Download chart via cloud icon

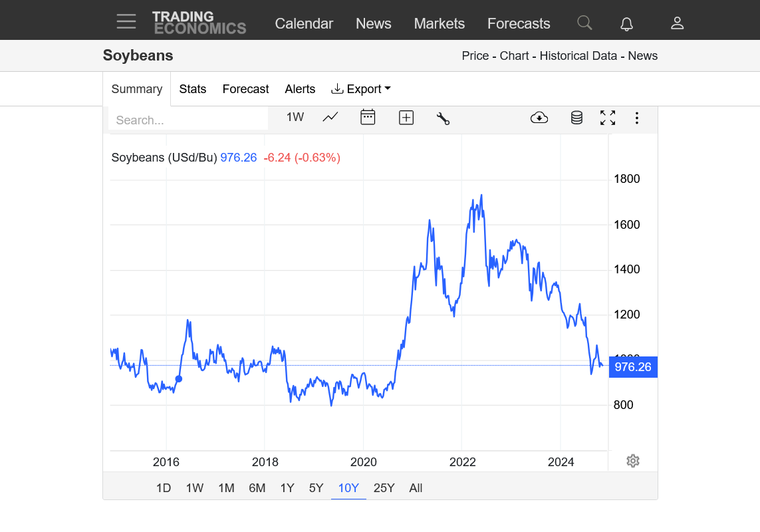[x=539, y=118]
